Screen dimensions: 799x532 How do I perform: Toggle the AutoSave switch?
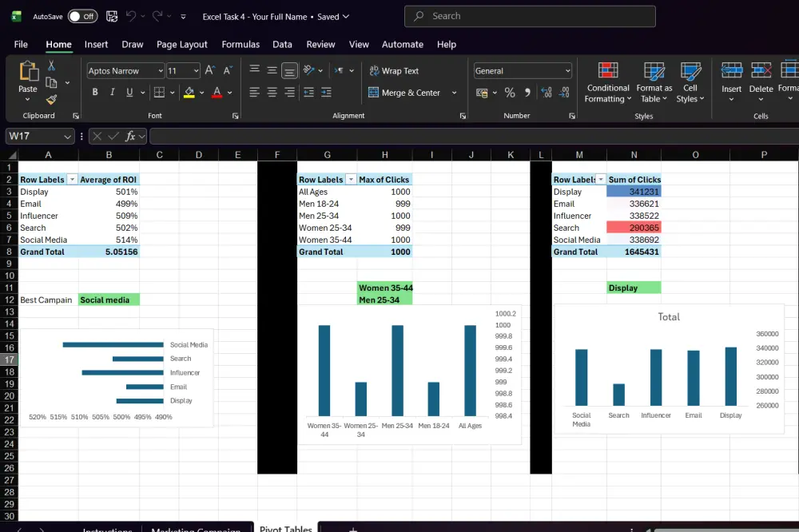pos(82,16)
